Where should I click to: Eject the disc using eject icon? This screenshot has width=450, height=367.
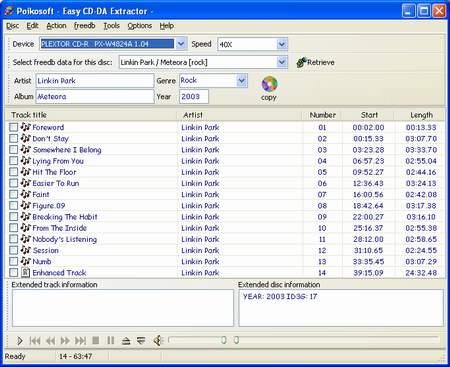pos(126,341)
